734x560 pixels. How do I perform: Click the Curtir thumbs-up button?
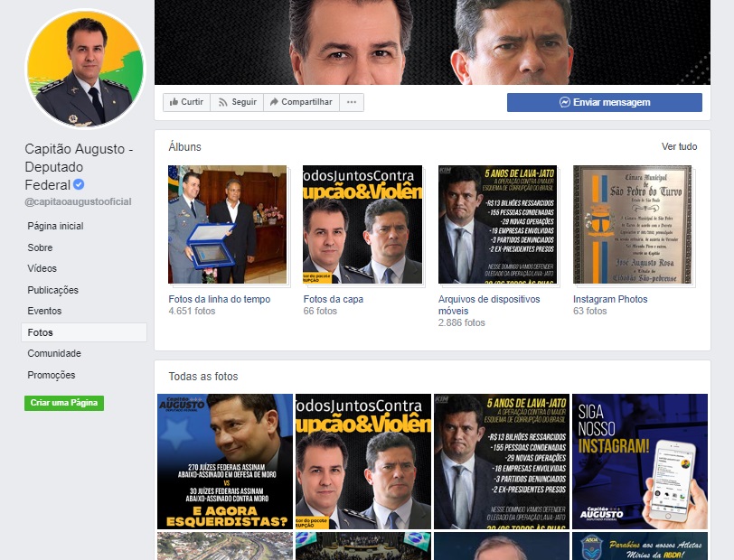pos(186,102)
